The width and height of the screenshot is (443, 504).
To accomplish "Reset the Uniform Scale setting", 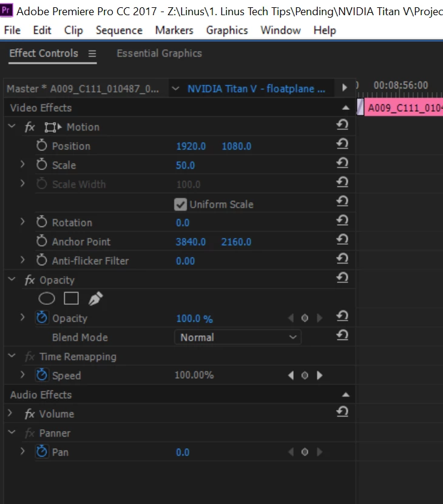I will pyautogui.click(x=342, y=201).
